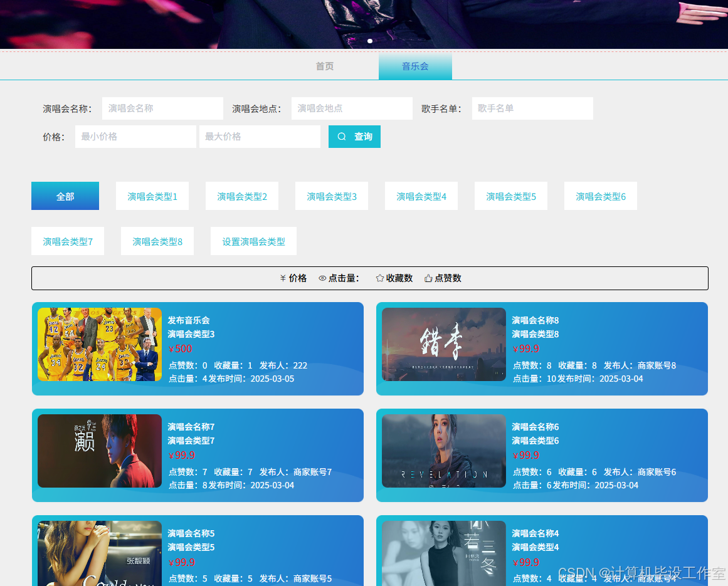Filter by 演唱会类型7

point(68,241)
